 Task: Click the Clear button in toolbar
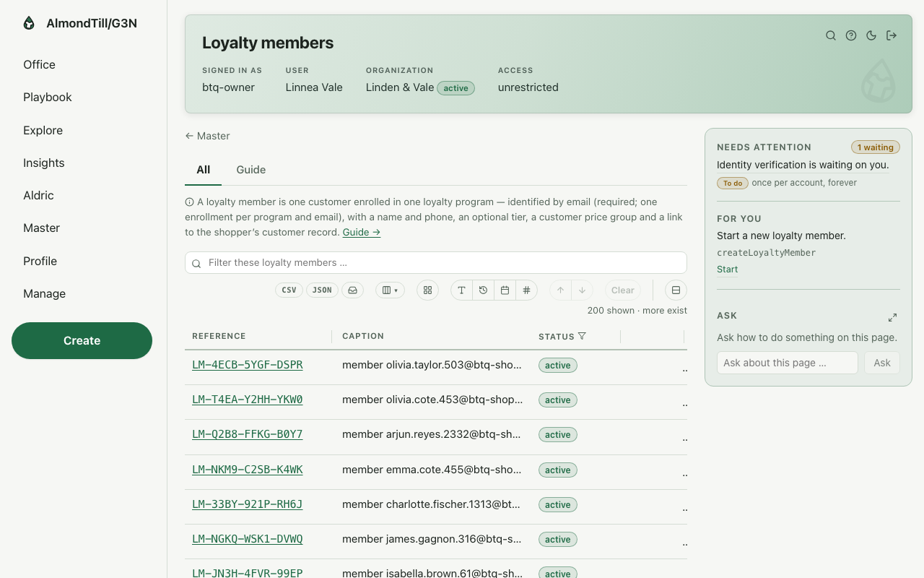pyautogui.click(x=623, y=290)
